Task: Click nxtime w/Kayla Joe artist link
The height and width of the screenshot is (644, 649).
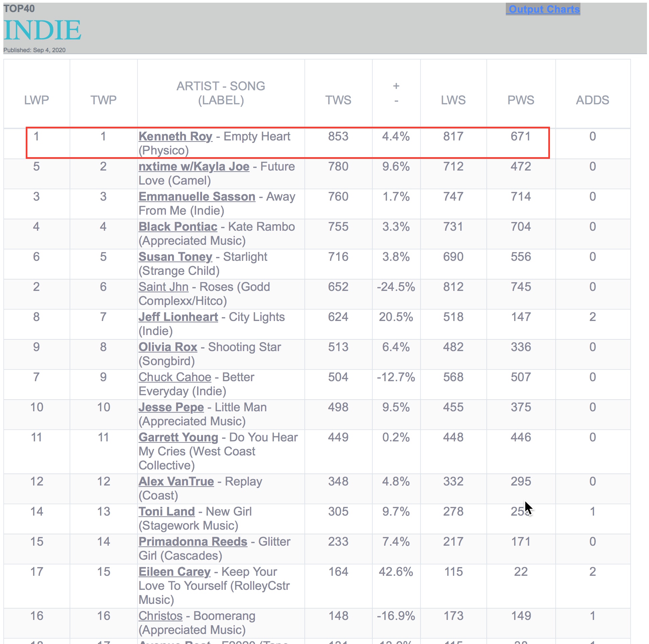Action: (194, 167)
